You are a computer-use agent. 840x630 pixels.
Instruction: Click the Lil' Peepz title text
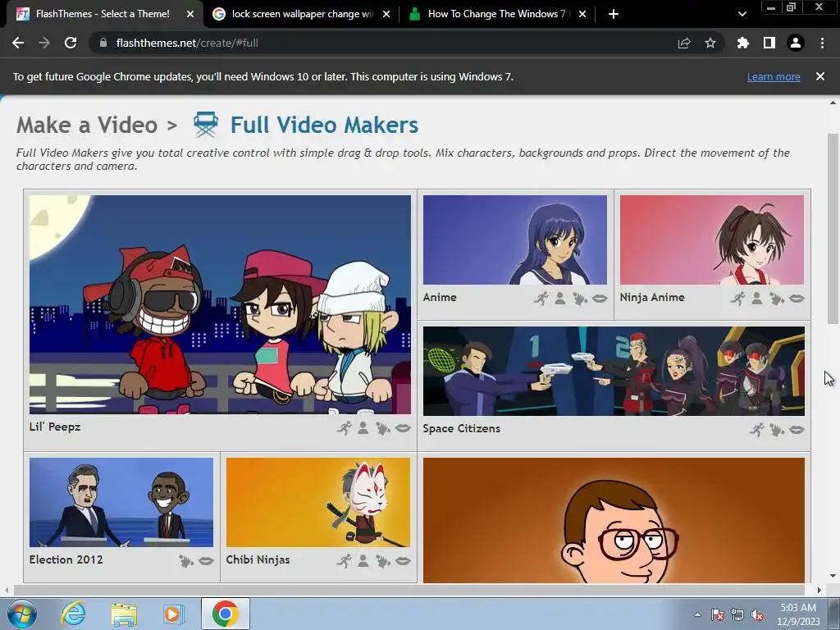[x=55, y=427]
